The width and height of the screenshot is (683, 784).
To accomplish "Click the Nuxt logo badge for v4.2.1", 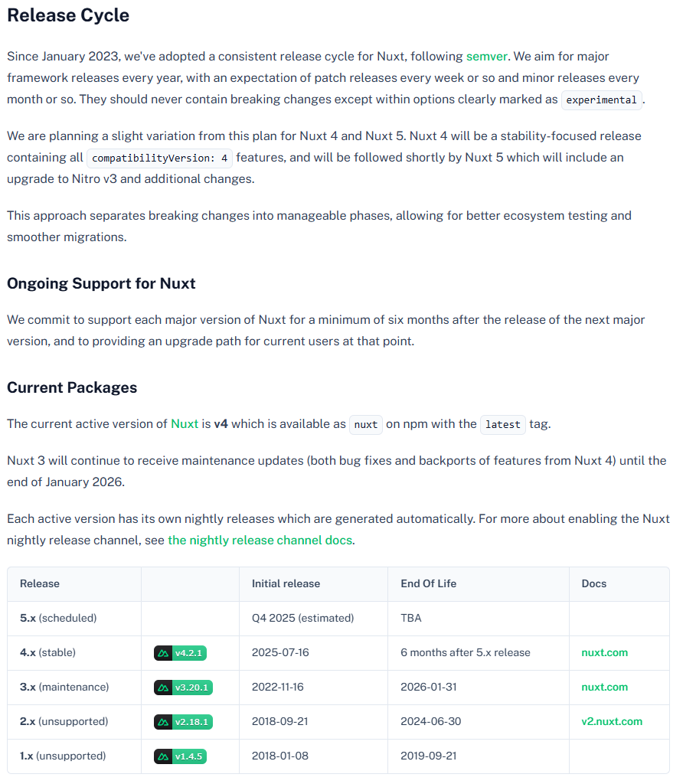I will (x=180, y=653).
